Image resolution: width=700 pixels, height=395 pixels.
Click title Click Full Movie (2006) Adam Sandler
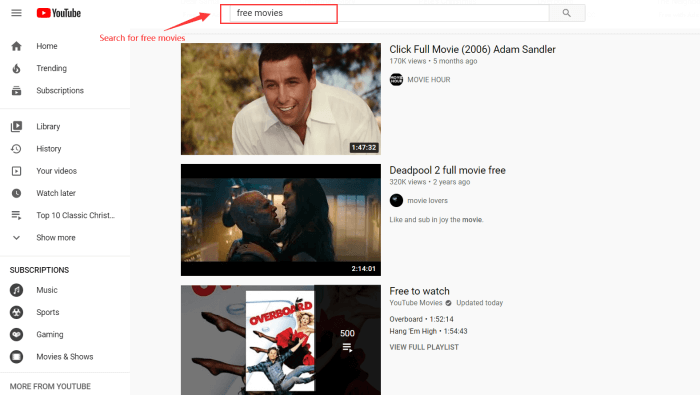click(x=472, y=50)
